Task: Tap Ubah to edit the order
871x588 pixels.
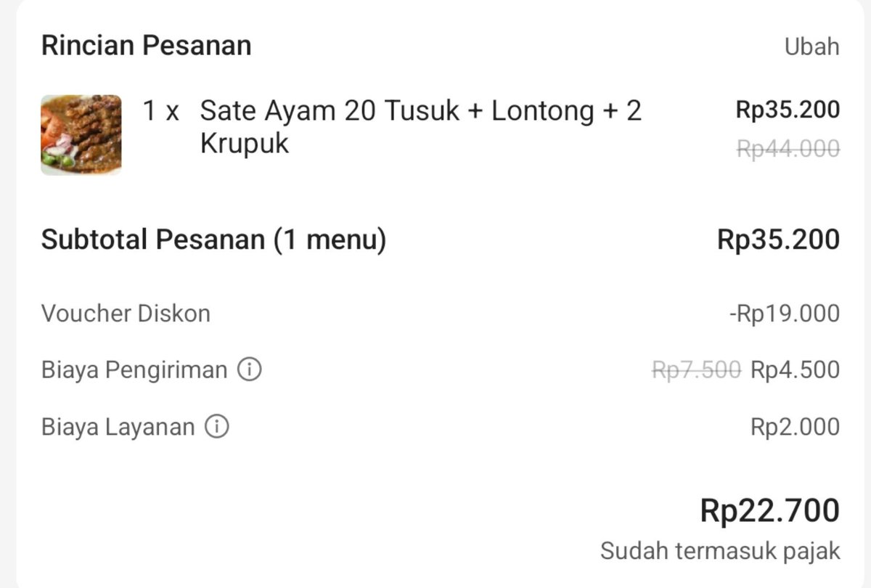Action: tap(811, 46)
